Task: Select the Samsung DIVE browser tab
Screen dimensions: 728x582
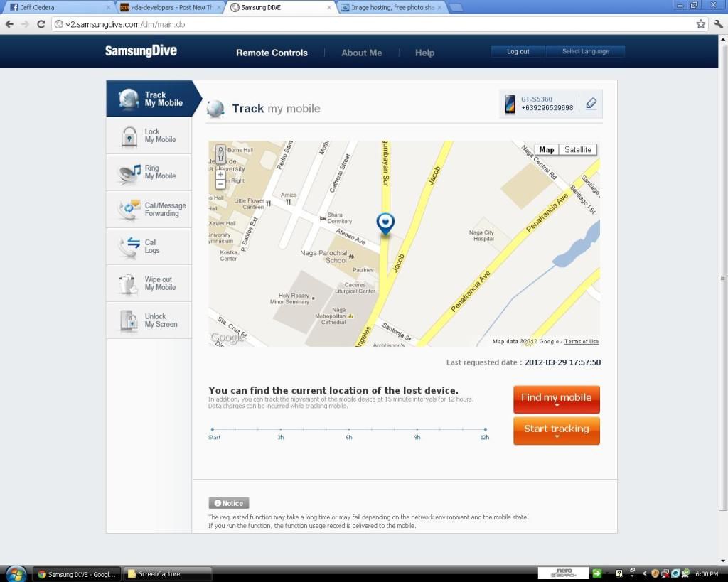Action: (279, 7)
